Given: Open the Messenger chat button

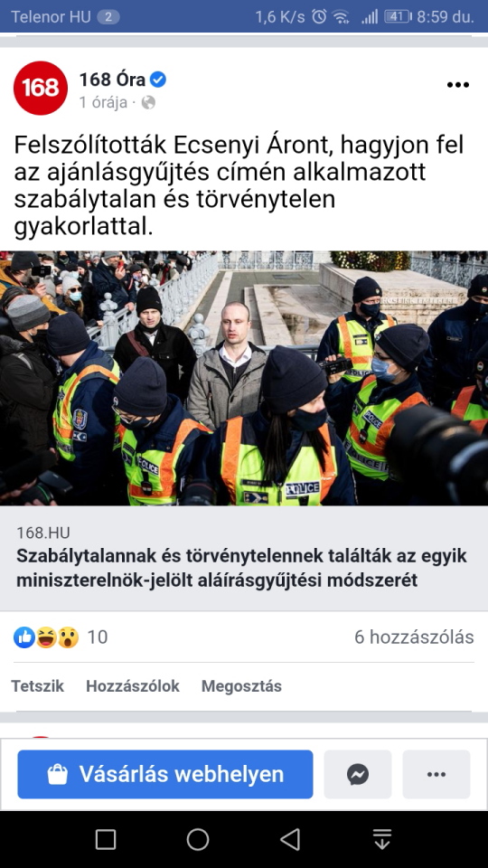Looking at the screenshot, I should [x=358, y=774].
